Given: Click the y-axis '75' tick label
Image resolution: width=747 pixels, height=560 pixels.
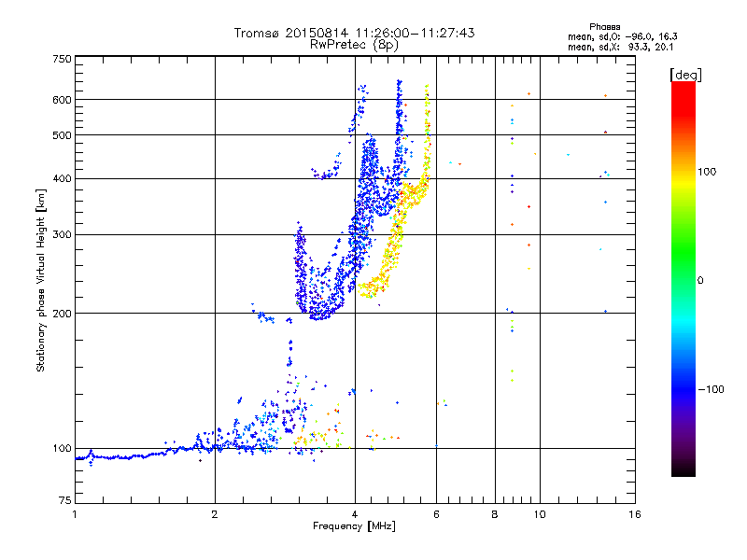Looking at the screenshot, I should click(65, 500).
